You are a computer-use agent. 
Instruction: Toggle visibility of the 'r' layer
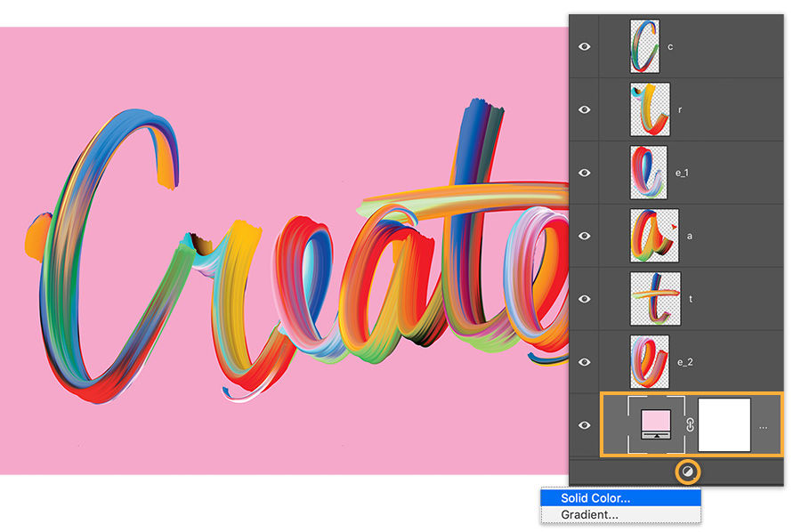click(x=585, y=109)
